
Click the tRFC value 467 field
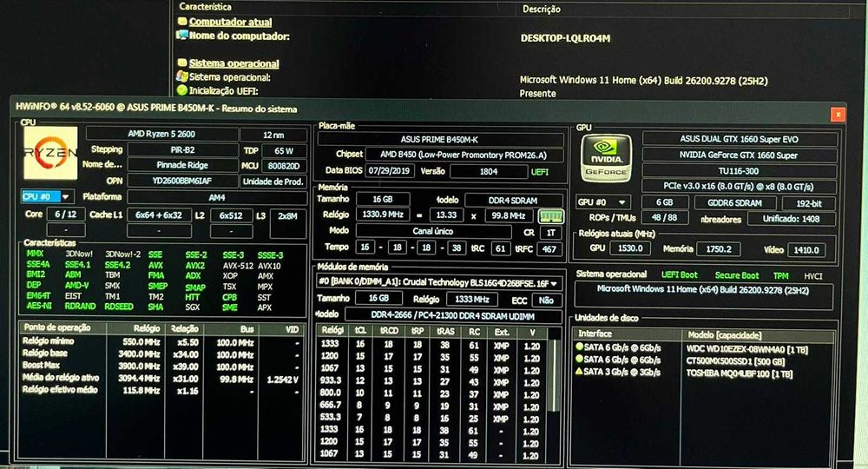(549, 248)
